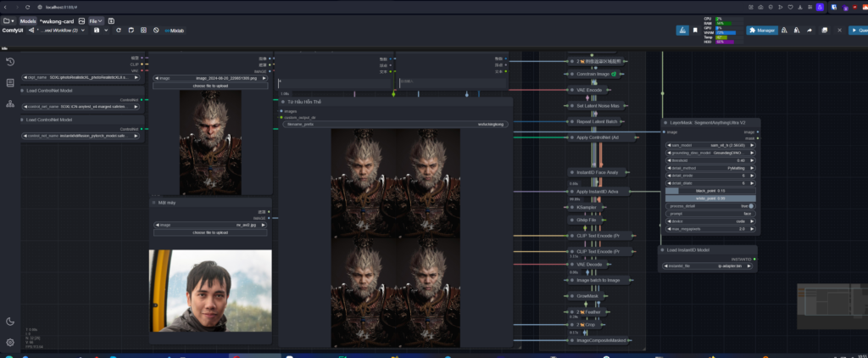Collapse the Load InstantID Model node

[663, 250]
